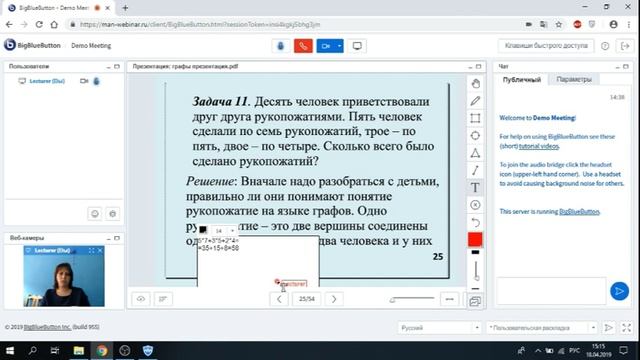640x360 pixels.
Task: Expand Lecturer webcam to fullscreen
Action: click(x=91, y=250)
